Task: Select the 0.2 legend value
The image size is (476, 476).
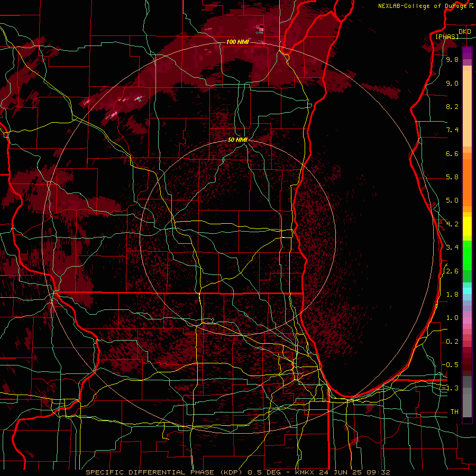Action: 452,342
